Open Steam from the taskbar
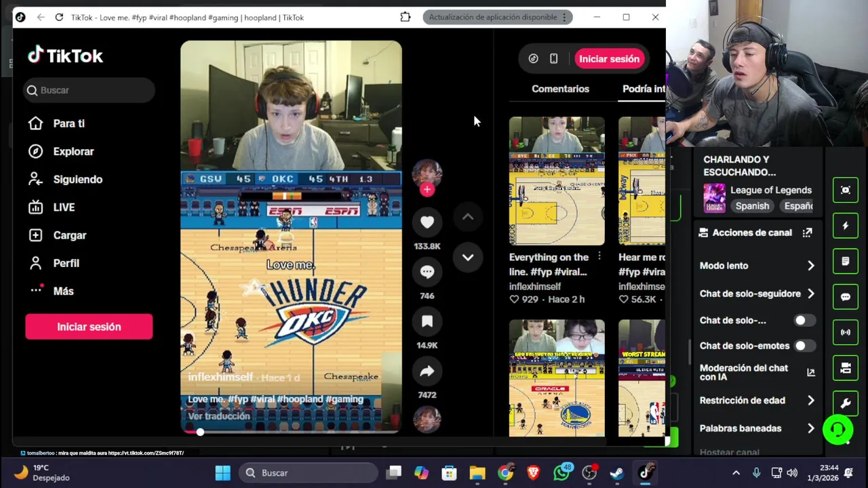 pyautogui.click(x=617, y=472)
